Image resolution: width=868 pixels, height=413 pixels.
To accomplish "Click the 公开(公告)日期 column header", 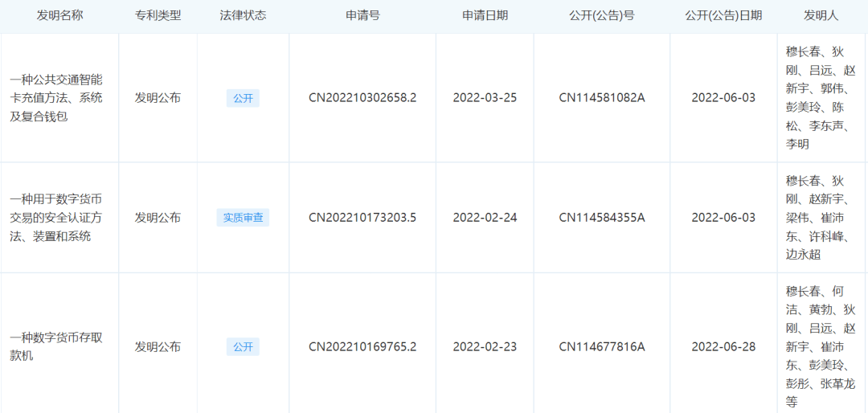I will (723, 15).
